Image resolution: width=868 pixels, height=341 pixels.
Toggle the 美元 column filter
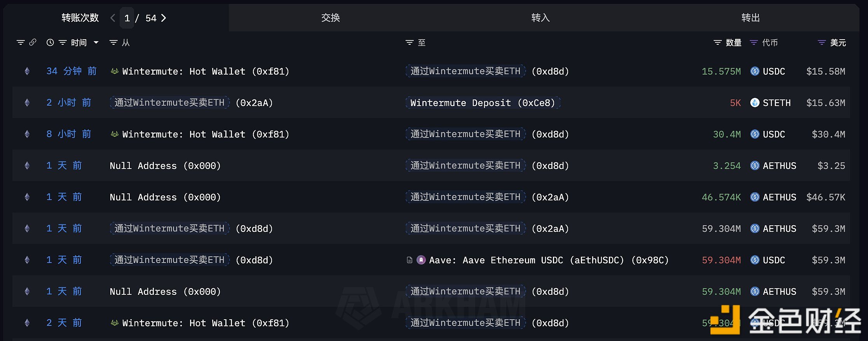coord(821,42)
